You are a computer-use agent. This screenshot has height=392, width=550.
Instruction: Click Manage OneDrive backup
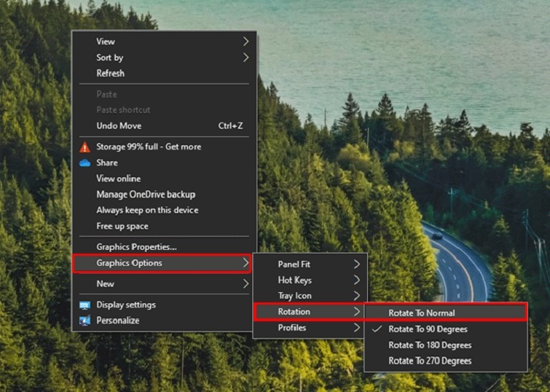pyautogui.click(x=146, y=195)
